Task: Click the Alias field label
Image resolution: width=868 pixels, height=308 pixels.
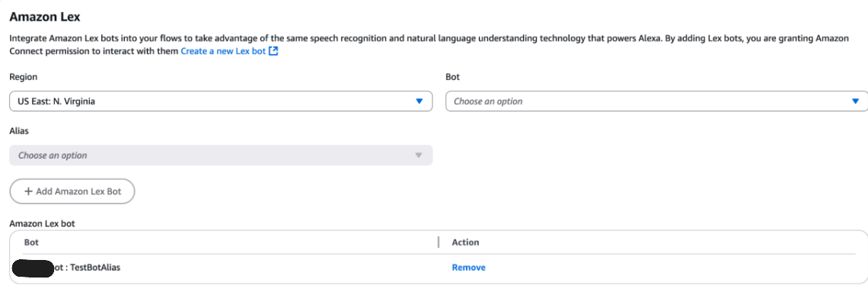Action: (19, 131)
